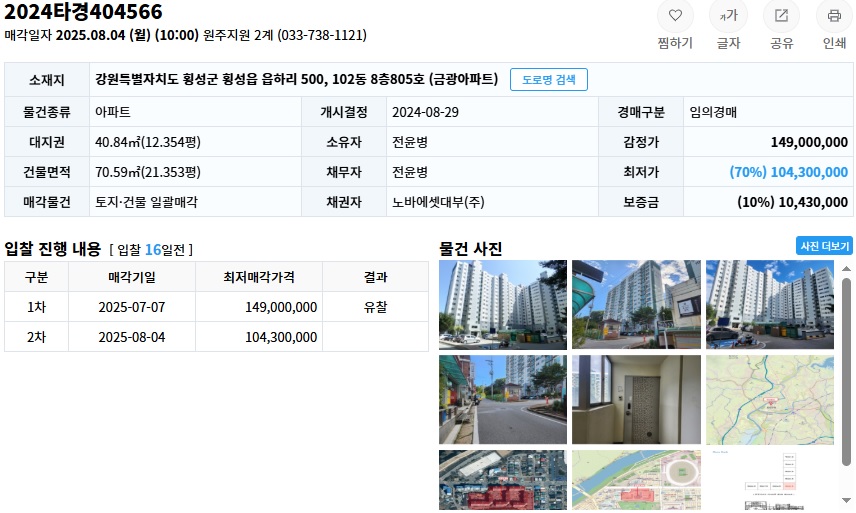
Task: Click the land share 40.84㎡(12.354평) value
Action: (148, 142)
